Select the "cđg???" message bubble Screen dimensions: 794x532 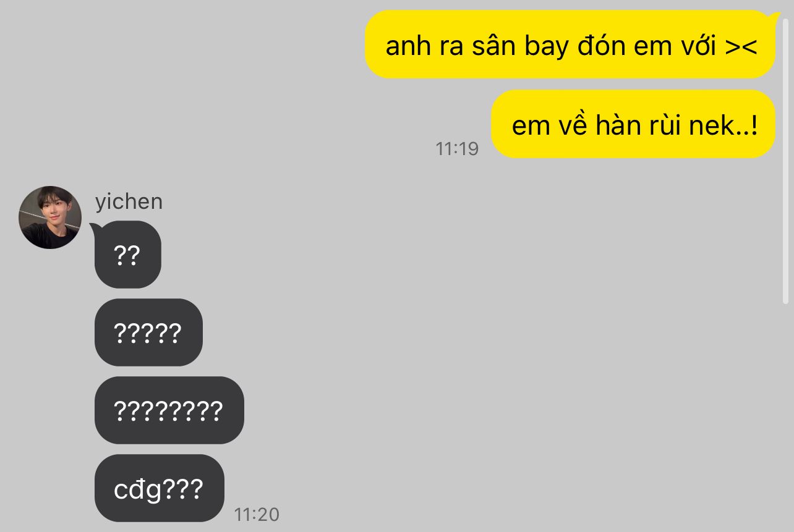pos(160,488)
